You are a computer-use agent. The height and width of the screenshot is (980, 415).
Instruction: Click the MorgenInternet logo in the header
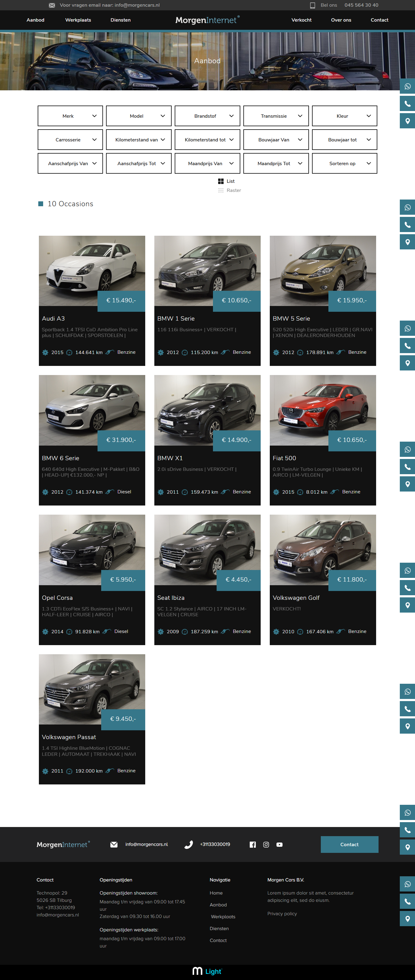[207, 20]
